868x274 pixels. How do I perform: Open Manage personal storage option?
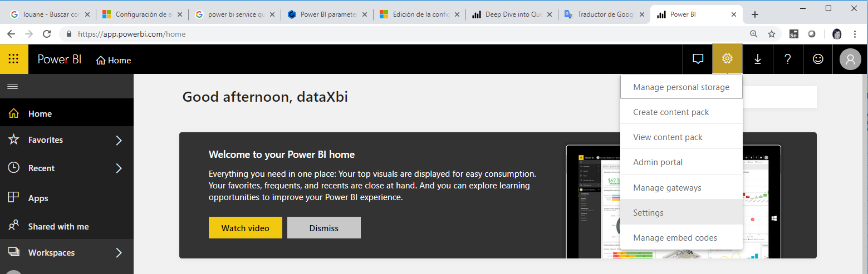tap(681, 87)
